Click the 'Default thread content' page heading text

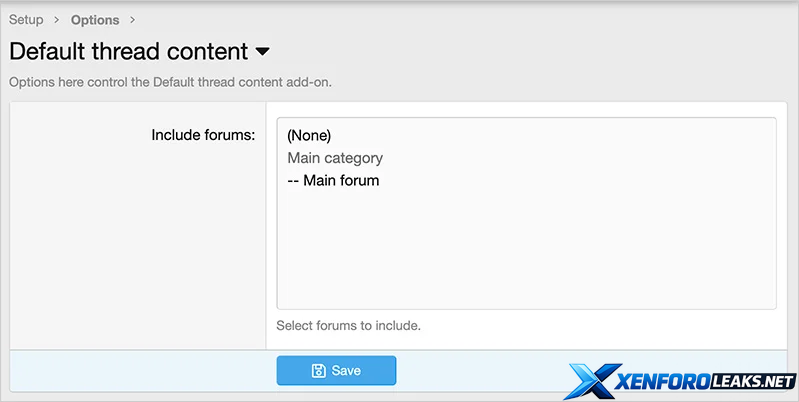pos(128,51)
